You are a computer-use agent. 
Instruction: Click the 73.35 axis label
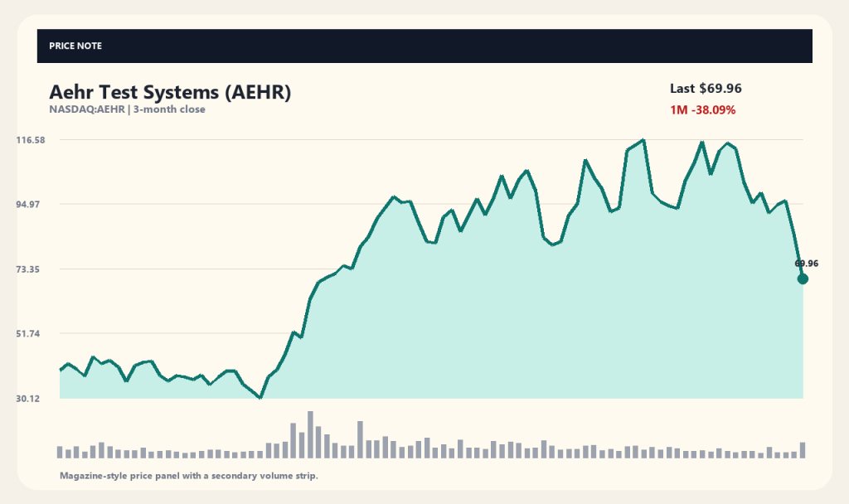pos(28,269)
